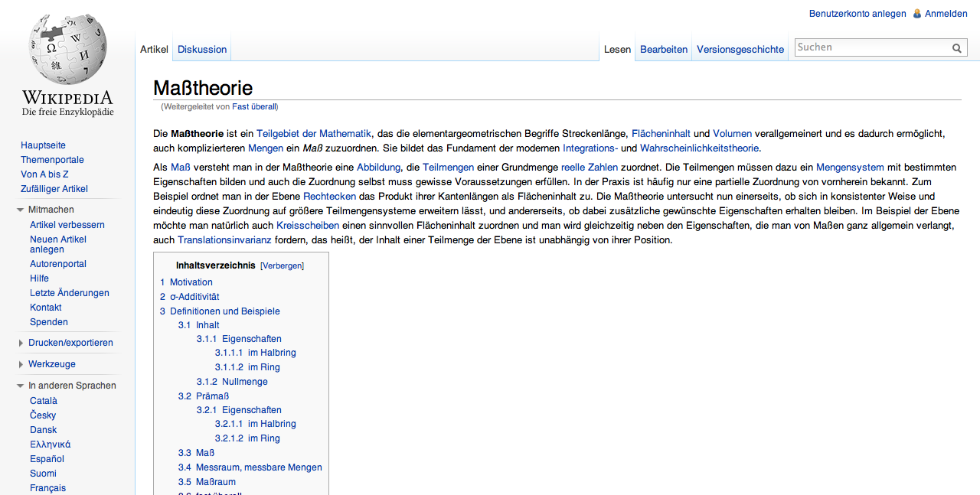Screen dimensions: 980x495
Task: Select the Lesen tab
Action: (x=617, y=49)
